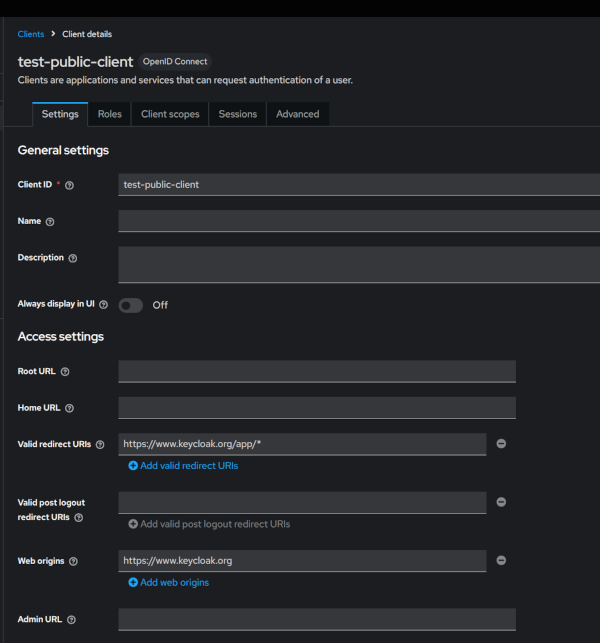This screenshot has width=600, height=643.
Task: Focus the Home URL input field
Action: (317, 408)
